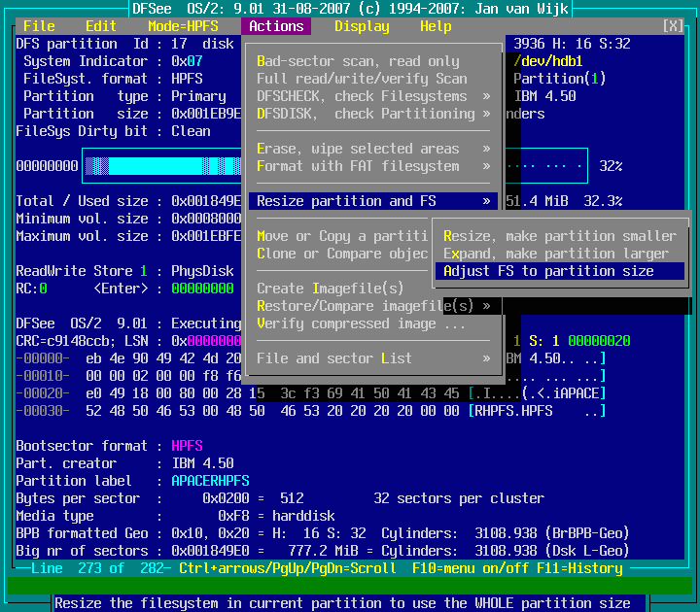Click the Mode=HPFS menu

(183, 26)
